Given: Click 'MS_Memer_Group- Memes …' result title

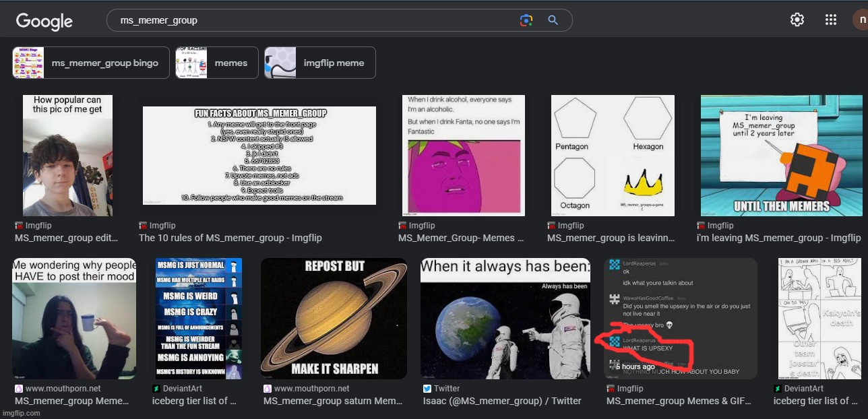Looking at the screenshot, I should click(461, 238).
